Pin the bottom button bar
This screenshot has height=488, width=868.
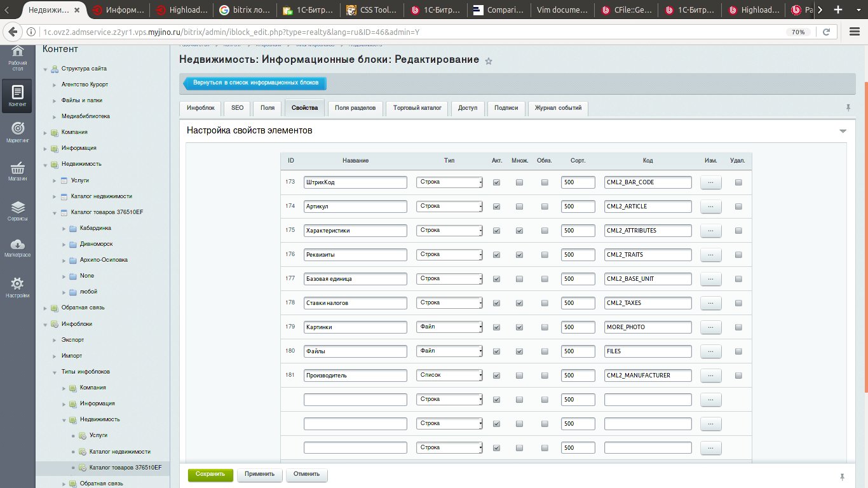tap(843, 477)
